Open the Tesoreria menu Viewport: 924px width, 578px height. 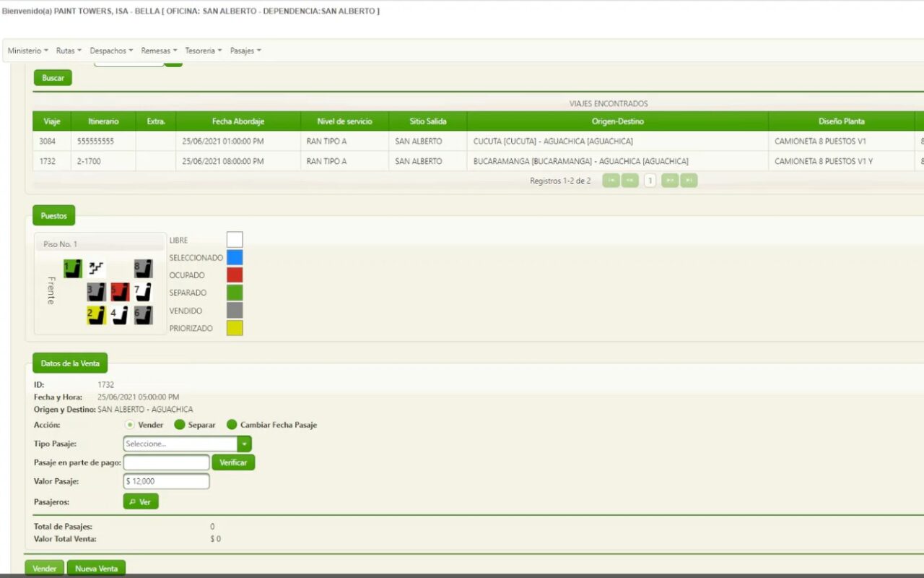point(203,51)
